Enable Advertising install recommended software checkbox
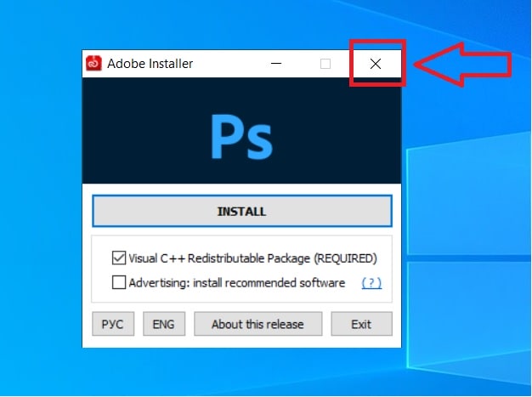The width and height of the screenshot is (532, 397). coord(119,282)
